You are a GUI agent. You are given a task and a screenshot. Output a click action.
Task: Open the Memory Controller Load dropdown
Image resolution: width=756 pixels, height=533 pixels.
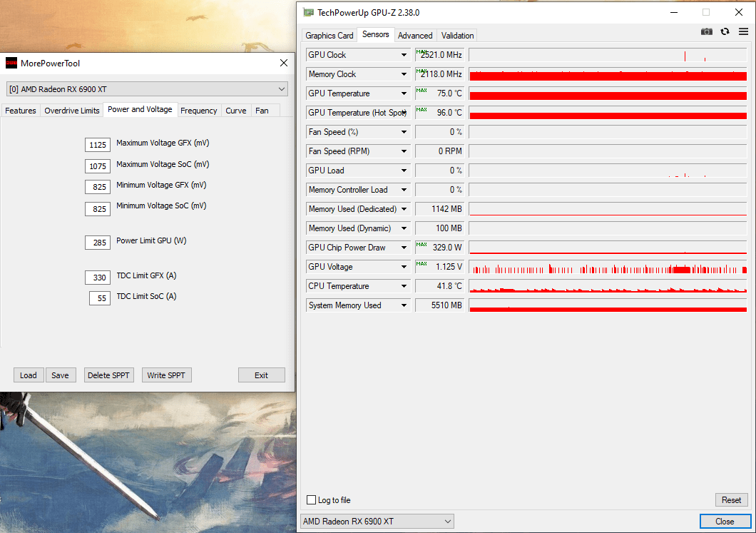[x=404, y=190]
